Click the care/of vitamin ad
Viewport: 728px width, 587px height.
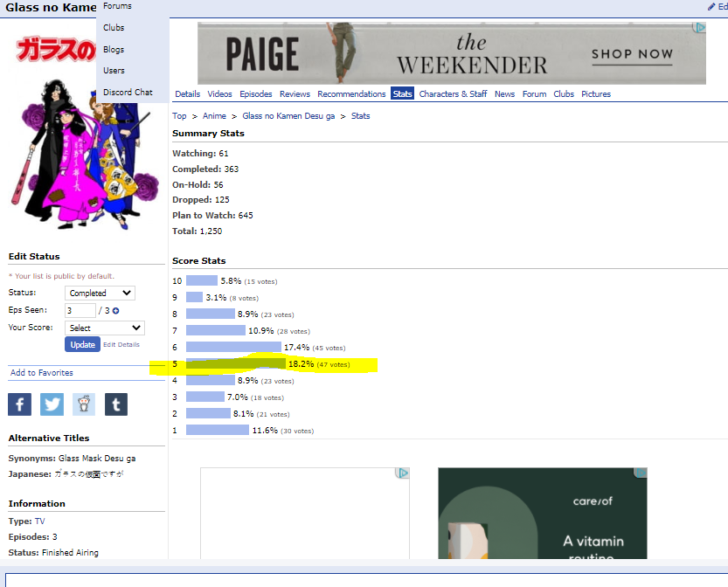click(x=542, y=514)
